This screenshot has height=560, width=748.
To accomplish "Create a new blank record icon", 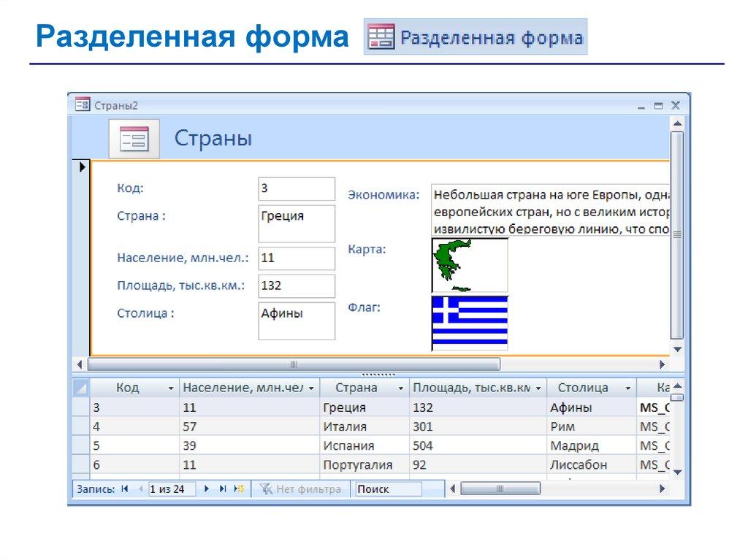I will coord(239,489).
